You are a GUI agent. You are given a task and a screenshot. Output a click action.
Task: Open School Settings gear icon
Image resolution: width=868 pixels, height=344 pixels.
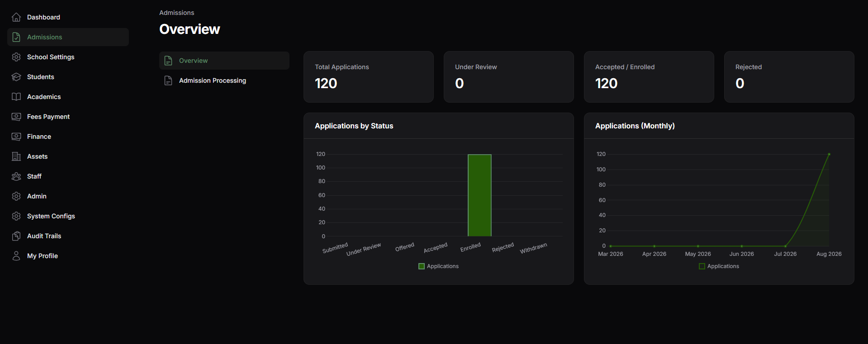(x=16, y=57)
